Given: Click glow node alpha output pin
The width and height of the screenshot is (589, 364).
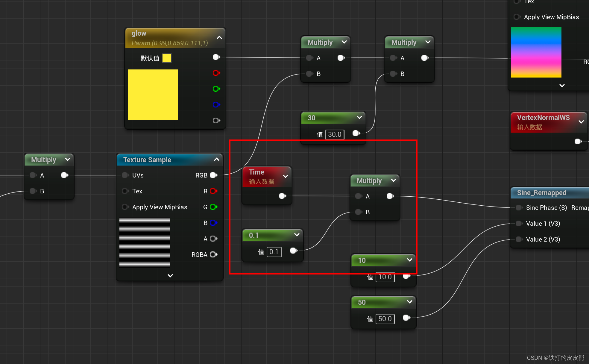Looking at the screenshot, I should pyautogui.click(x=216, y=121).
